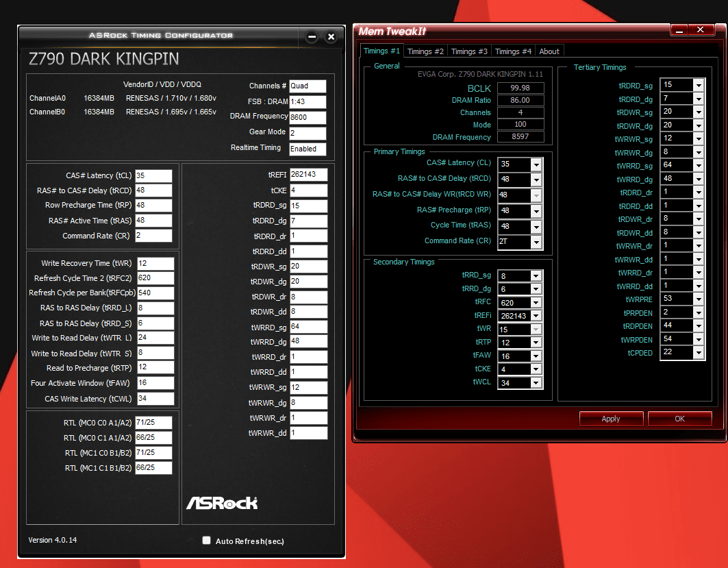Click the OK button in Mem TweakIt
Screen dimensions: 728x568
click(x=679, y=419)
